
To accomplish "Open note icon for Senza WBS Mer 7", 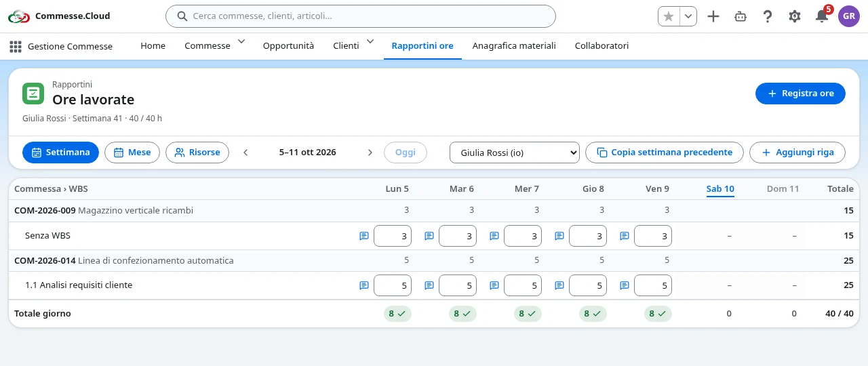I will click(x=494, y=236).
